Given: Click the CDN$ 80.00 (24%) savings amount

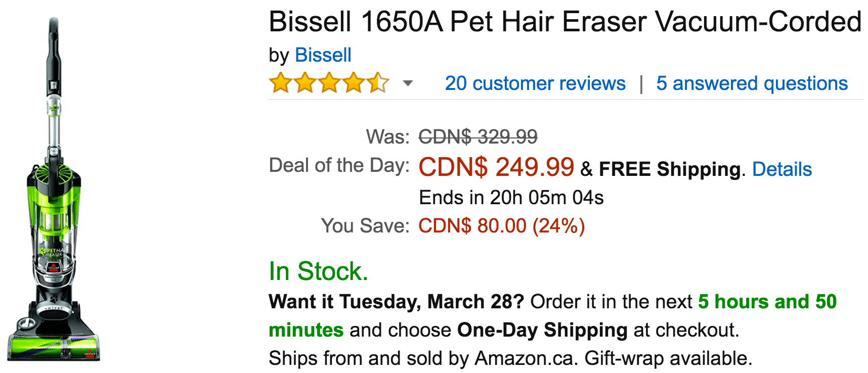Looking at the screenshot, I should point(501,226).
